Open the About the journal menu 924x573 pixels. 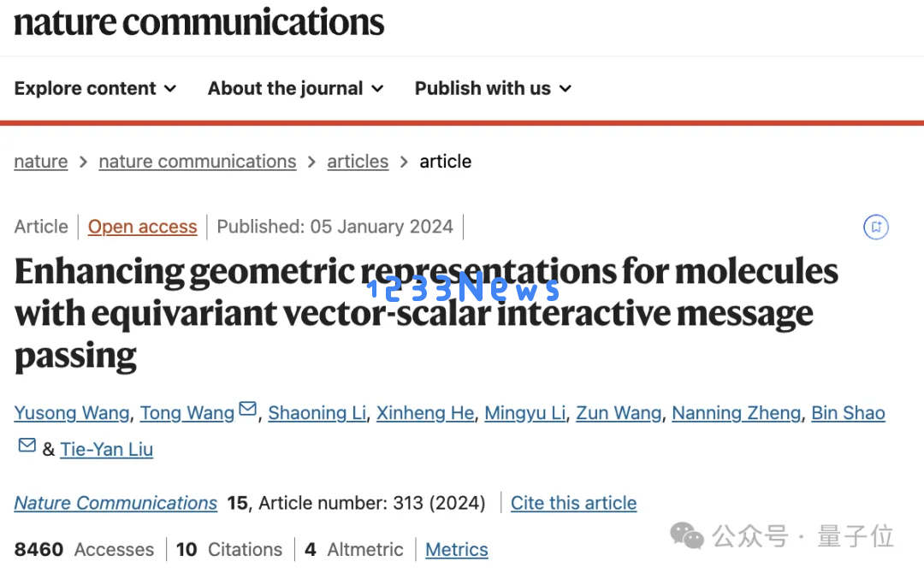296,88
